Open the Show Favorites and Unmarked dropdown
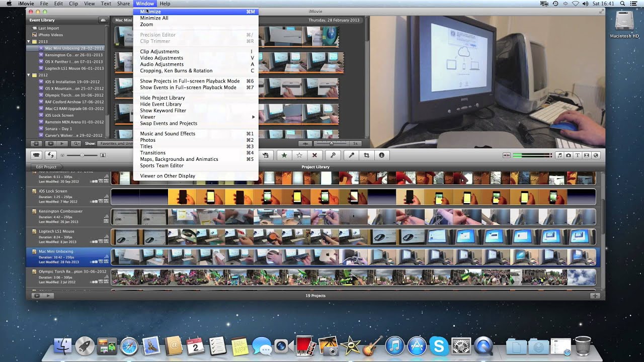Image resolution: width=644 pixels, height=362 pixels. [x=115, y=143]
